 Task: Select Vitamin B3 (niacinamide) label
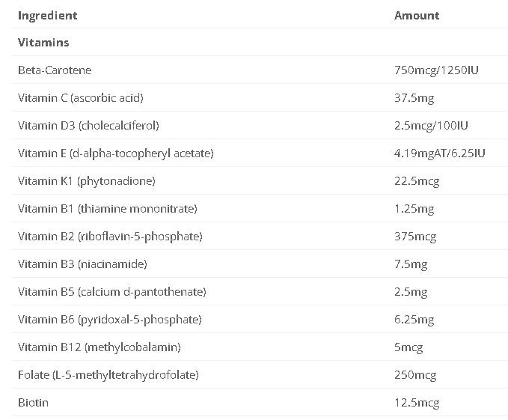(x=82, y=264)
